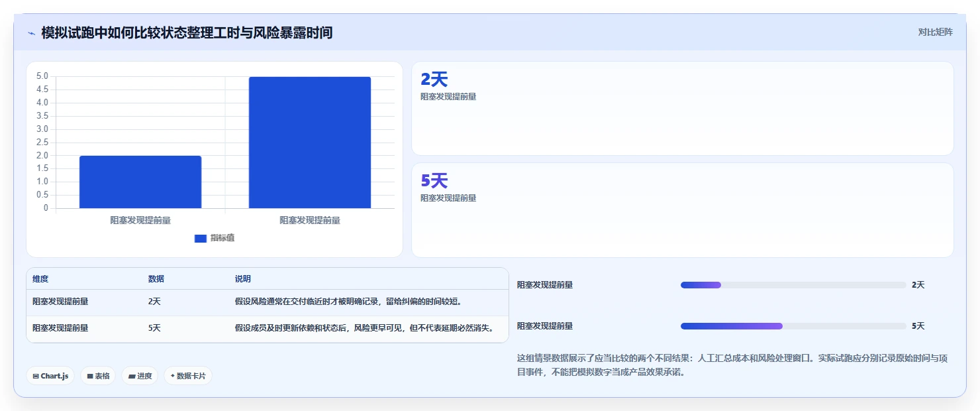Click the 维度 table column header

pos(40,279)
